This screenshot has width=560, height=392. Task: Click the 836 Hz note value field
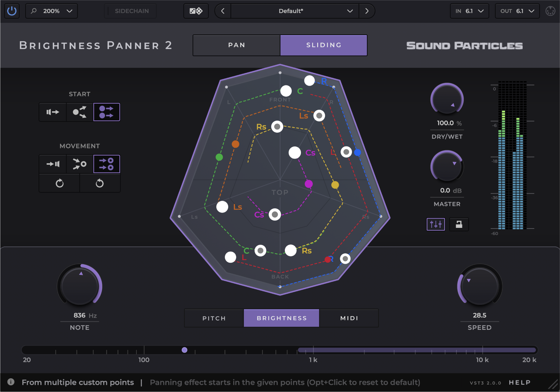pos(80,316)
